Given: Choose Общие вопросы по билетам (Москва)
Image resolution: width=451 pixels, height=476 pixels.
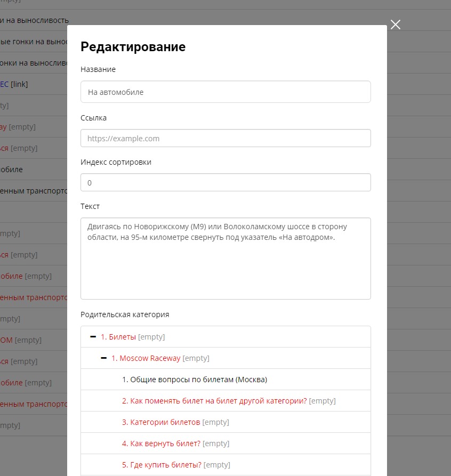Looking at the screenshot, I should [195, 380].
